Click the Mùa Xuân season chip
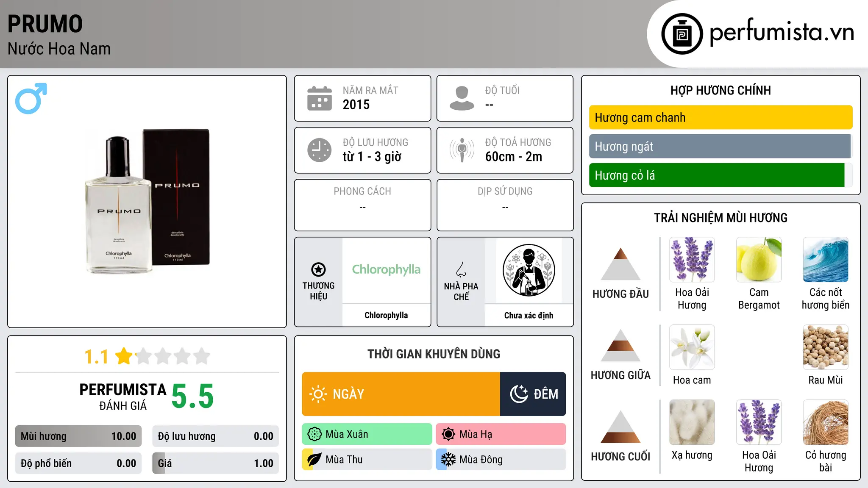The image size is (868, 488). point(367,434)
